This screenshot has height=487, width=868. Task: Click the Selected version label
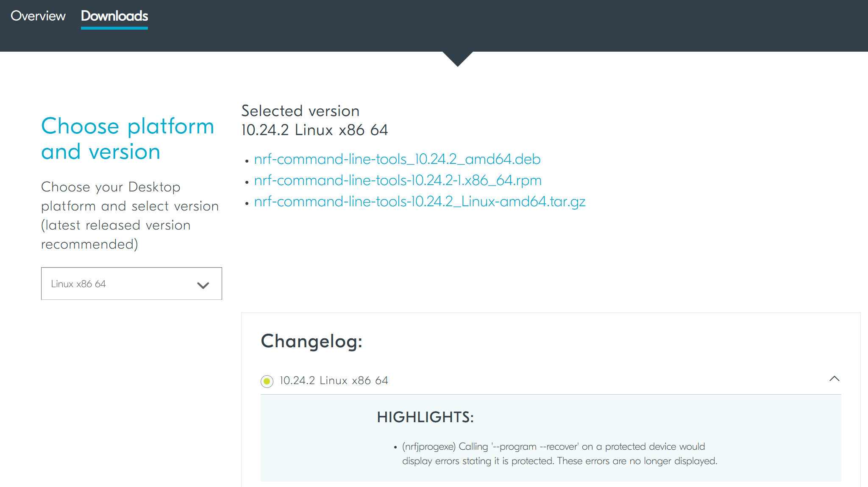point(300,111)
